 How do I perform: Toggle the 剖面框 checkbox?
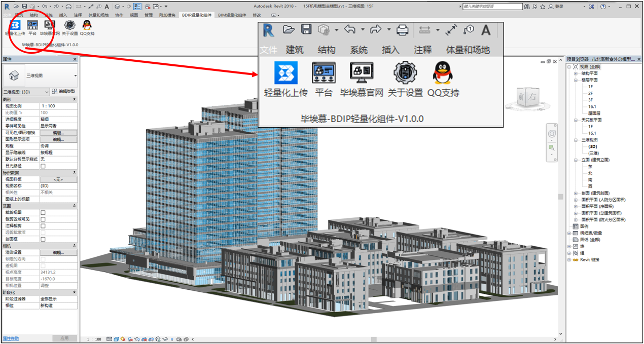(43, 239)
